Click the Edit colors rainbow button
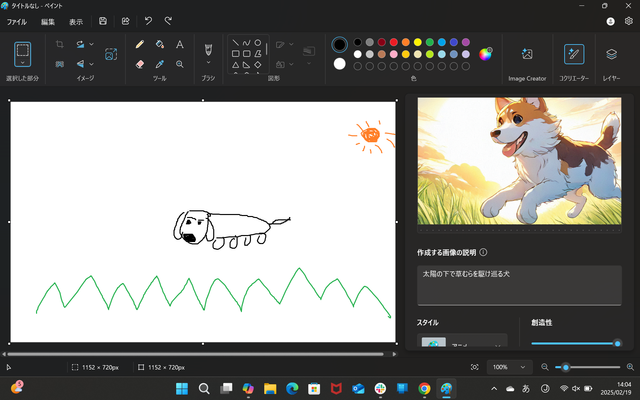 click(x=486, y=54)
